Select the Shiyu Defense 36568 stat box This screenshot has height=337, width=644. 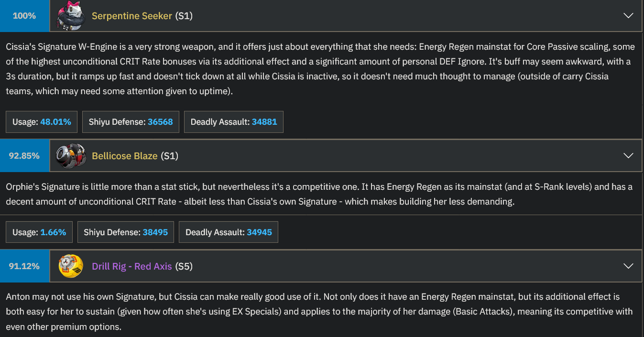(131, 122)
